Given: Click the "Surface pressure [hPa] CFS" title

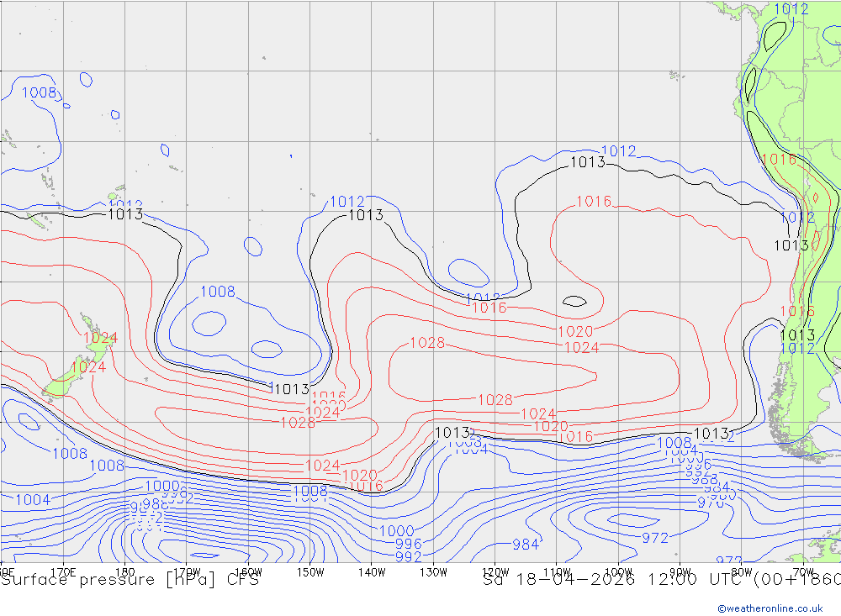Looking at the screenshot, I should click(130, 580).
